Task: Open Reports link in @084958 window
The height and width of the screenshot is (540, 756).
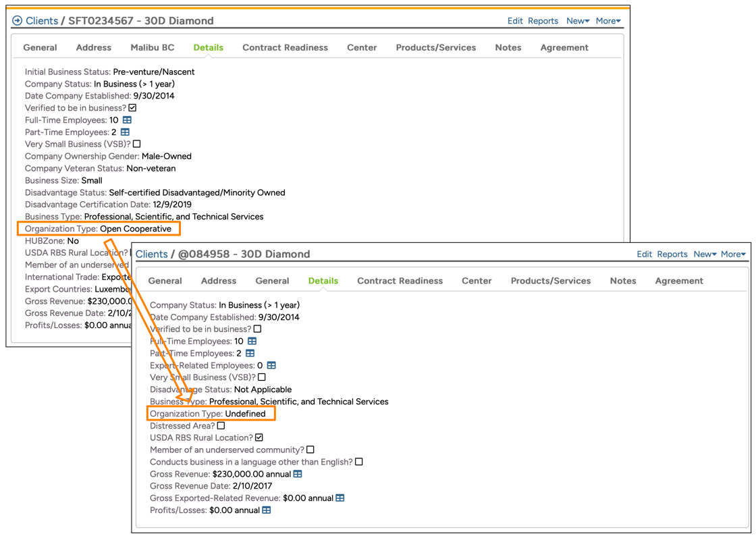Action: click(x=672, y=254)
